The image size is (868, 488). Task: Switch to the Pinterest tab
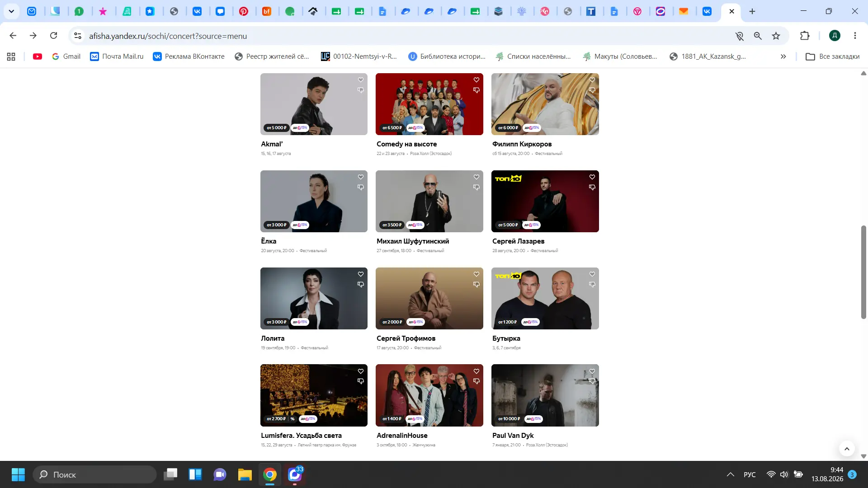244,11
